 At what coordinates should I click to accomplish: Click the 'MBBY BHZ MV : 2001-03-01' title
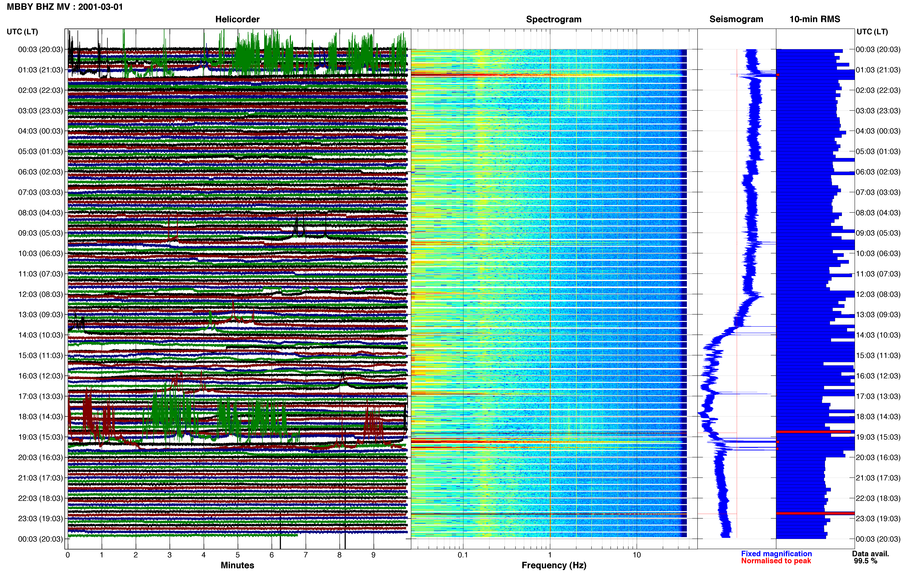pyautogui.click(x=65, y=7)
